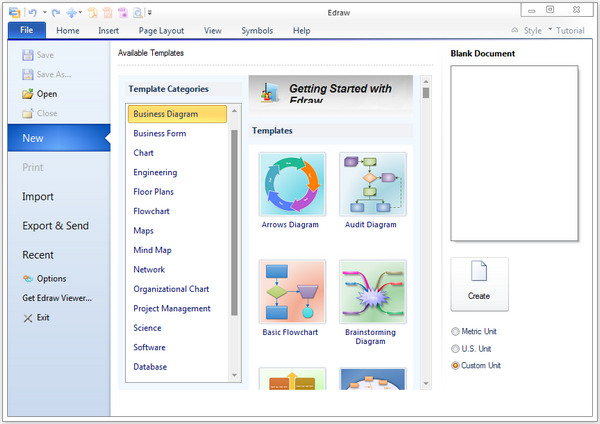Screen dimensions: 600x424
Task: Open the Undo history dropdown arrow
Action: coord(44,13)
